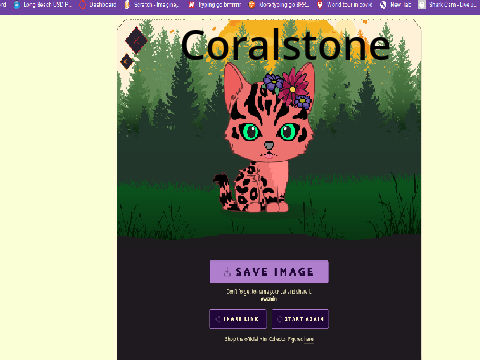This screenshot has width=480, height=360.
Task: Click the New Tab bookmark globe icon
Action: (x=383, y=5)
